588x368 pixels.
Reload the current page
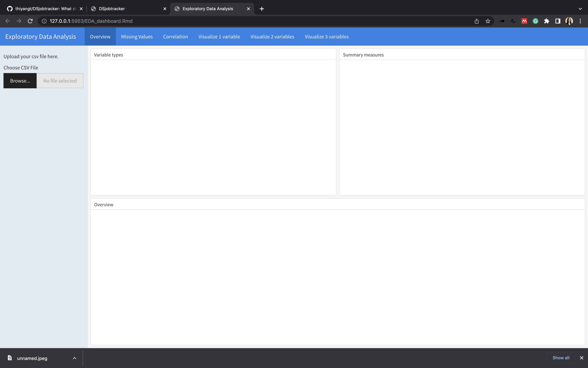click(30, 21)
